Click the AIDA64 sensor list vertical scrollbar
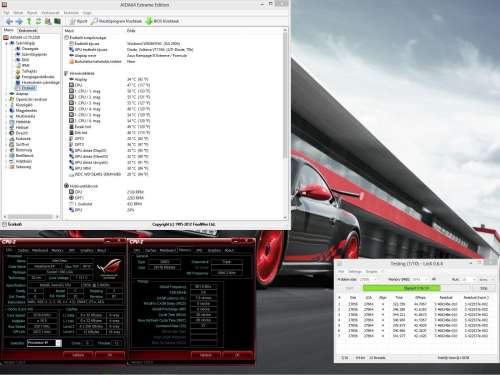The width and height of the screenshot is (500, 375). 285,124
